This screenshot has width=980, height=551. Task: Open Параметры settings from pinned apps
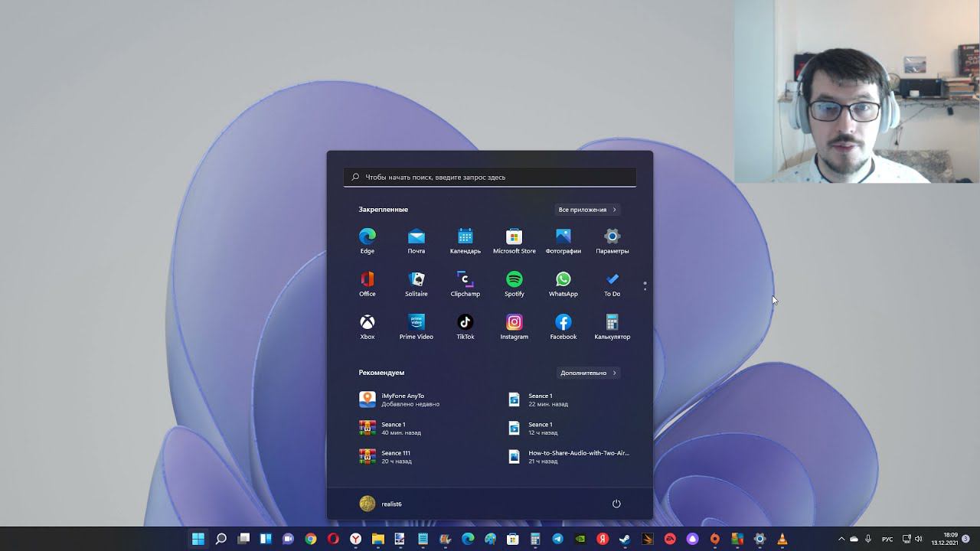coord(612,241)
